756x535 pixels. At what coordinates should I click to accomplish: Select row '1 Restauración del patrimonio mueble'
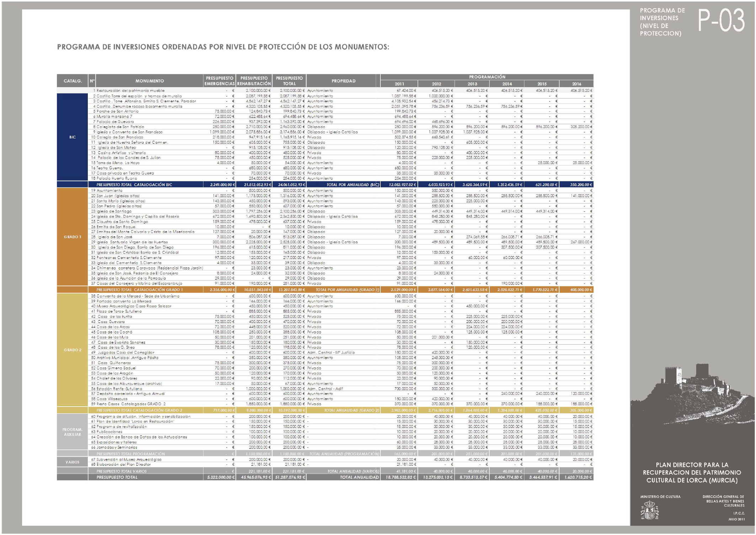click(x=325, y=91)
